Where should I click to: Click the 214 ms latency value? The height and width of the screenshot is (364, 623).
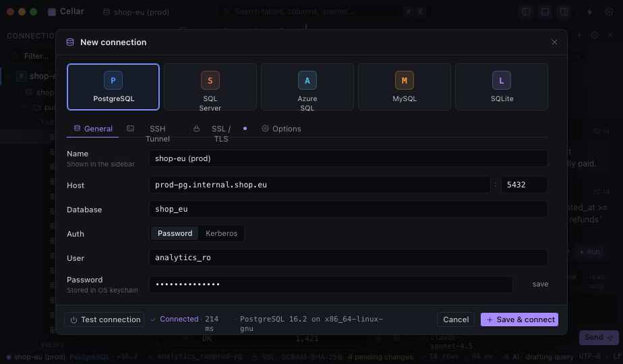tap(212, 324)
